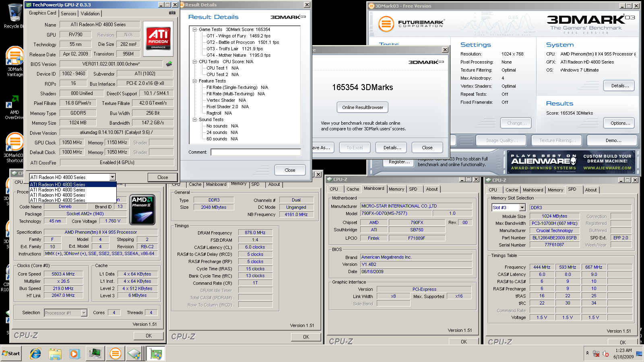Screen dimensions: 644x362
Task: Open the GPU selection dropdown in GPU-Z
Action: point(112,177)
